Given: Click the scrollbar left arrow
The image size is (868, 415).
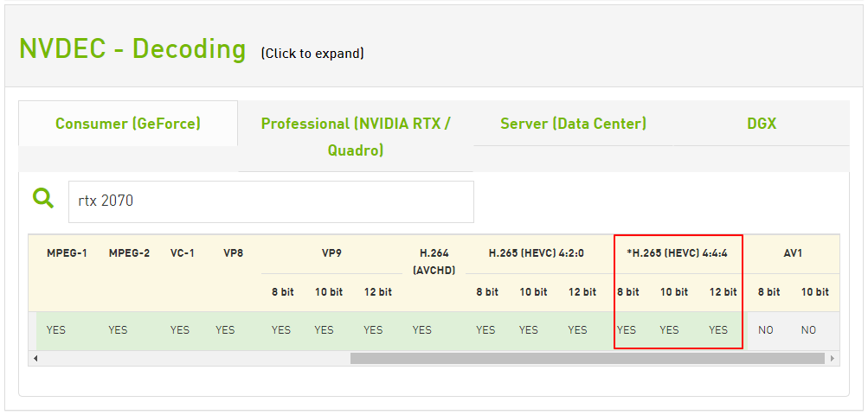Looking at the screenshot, I should tap(35, 359).
